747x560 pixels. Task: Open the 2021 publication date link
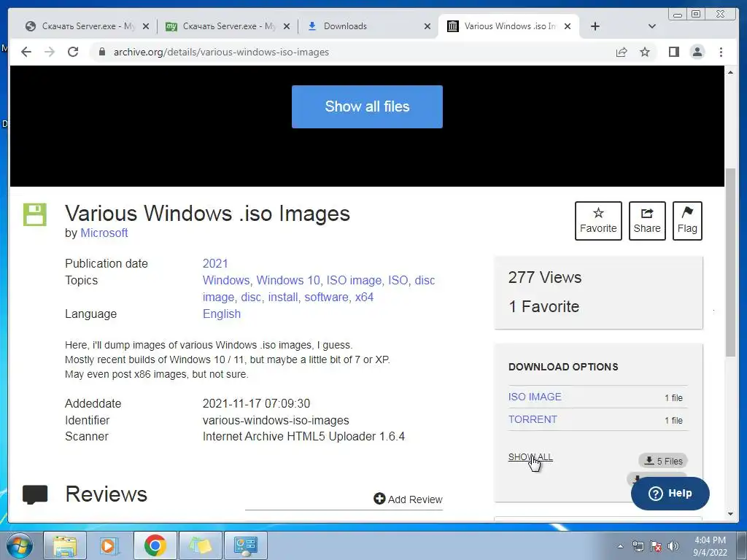[x=215, y=263]
